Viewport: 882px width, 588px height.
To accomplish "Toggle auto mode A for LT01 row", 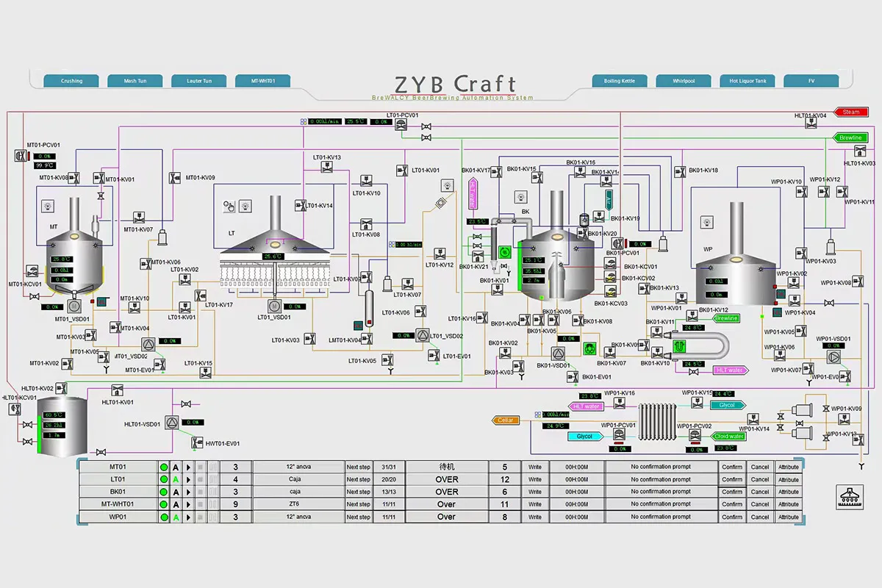I will pyautogui.click(x=176, y=479).
